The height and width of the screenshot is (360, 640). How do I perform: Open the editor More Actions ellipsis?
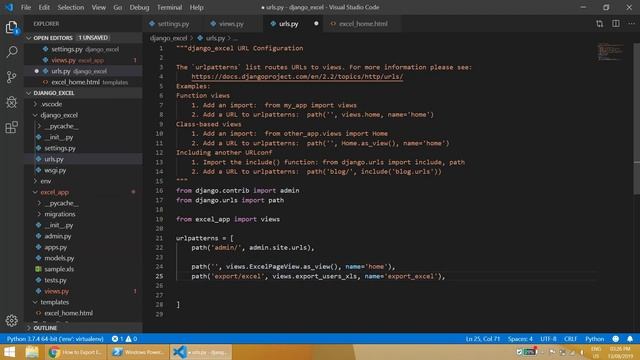(x=631, y=24)
